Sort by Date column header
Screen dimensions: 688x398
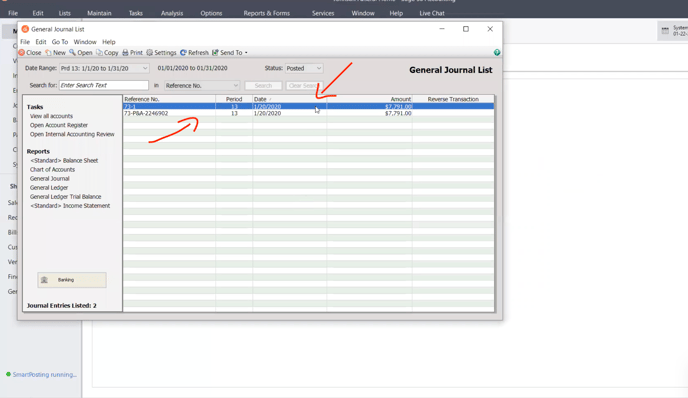click(x=290, y=99)
